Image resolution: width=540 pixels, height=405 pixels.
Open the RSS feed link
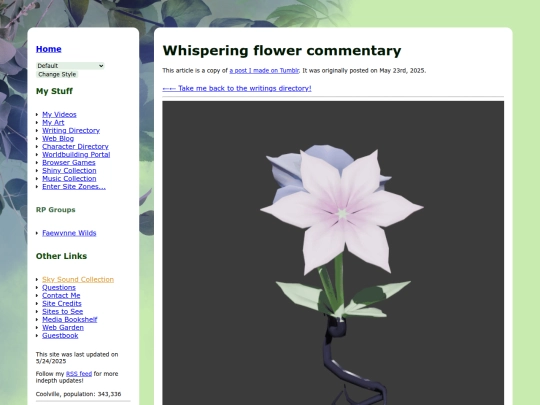(79, 374)
